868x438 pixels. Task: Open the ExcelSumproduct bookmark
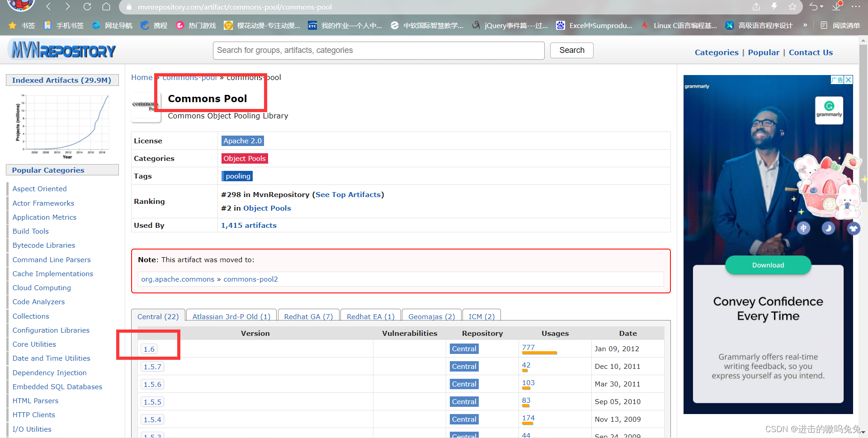[x=594, y=25]
